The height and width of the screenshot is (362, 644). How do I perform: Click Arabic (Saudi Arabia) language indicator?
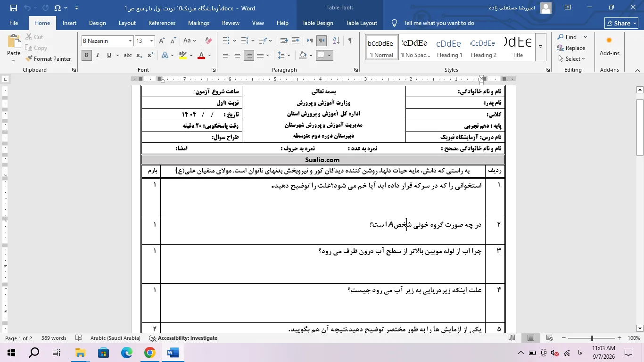point(116,338)
